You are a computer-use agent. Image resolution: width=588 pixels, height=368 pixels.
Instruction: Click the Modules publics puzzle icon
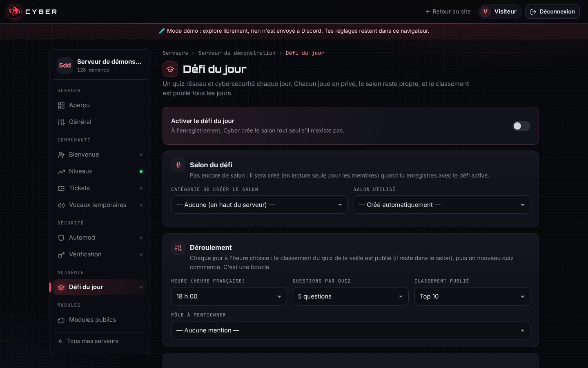tap(61, 320)
